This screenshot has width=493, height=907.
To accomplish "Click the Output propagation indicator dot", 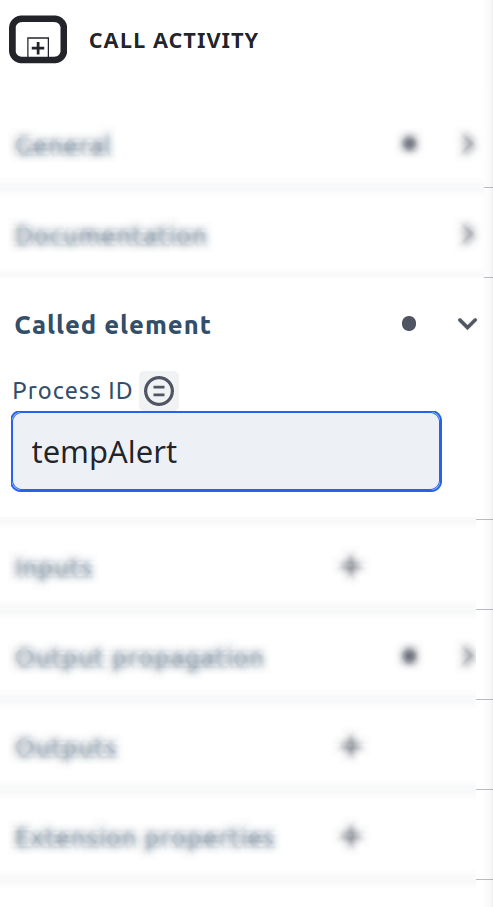I will tap(409, 656).
